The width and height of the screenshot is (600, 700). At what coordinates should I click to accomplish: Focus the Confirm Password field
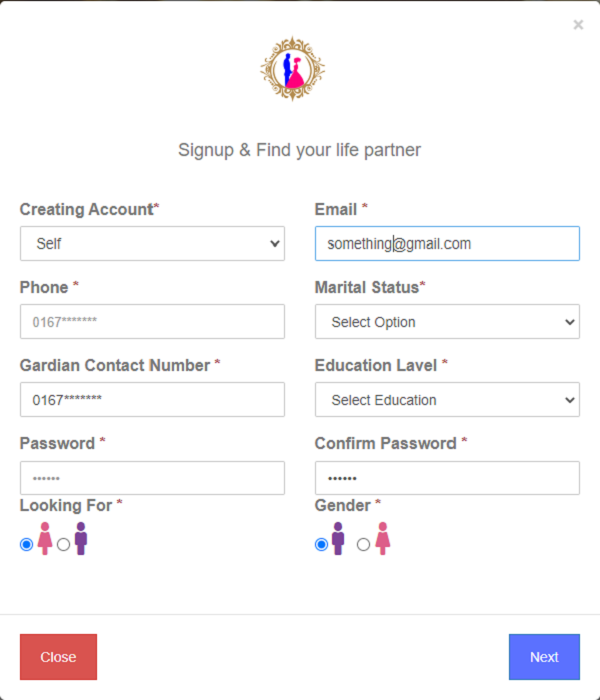pos(447,478)
